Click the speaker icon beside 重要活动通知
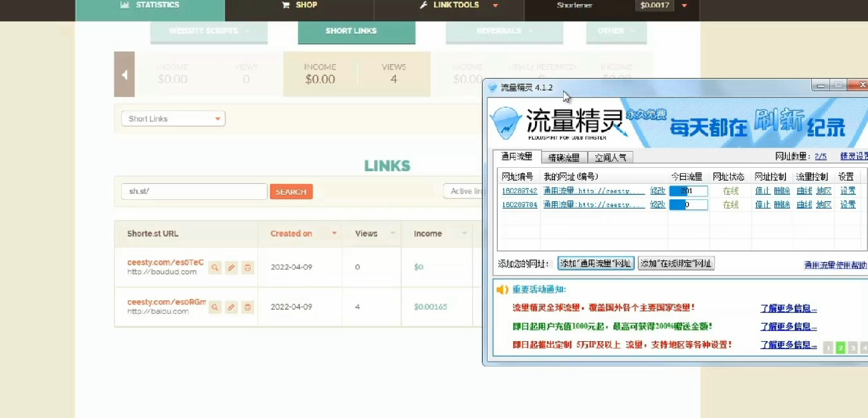The image size is (868, 418). pos(502,290)
